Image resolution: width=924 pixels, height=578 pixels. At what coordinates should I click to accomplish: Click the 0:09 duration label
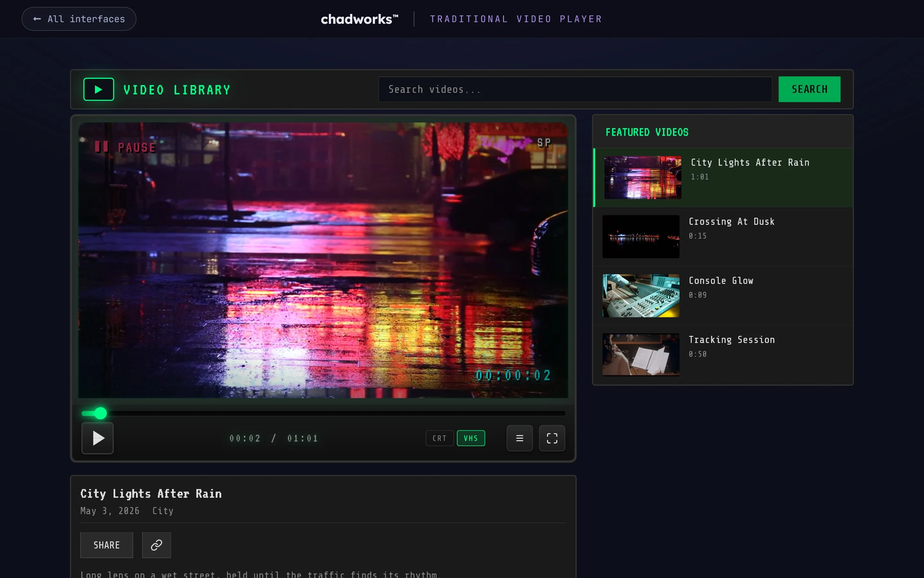point(697,295)
